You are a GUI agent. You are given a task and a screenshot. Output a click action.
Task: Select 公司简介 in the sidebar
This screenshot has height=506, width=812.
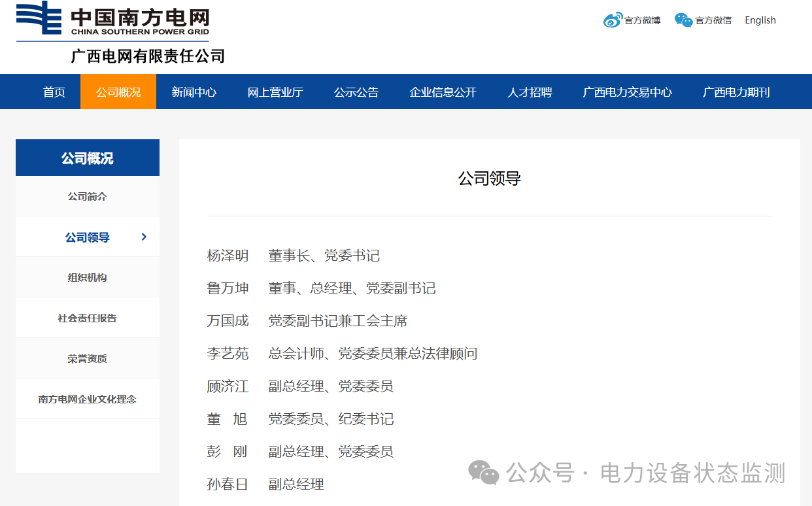(87, 196)
